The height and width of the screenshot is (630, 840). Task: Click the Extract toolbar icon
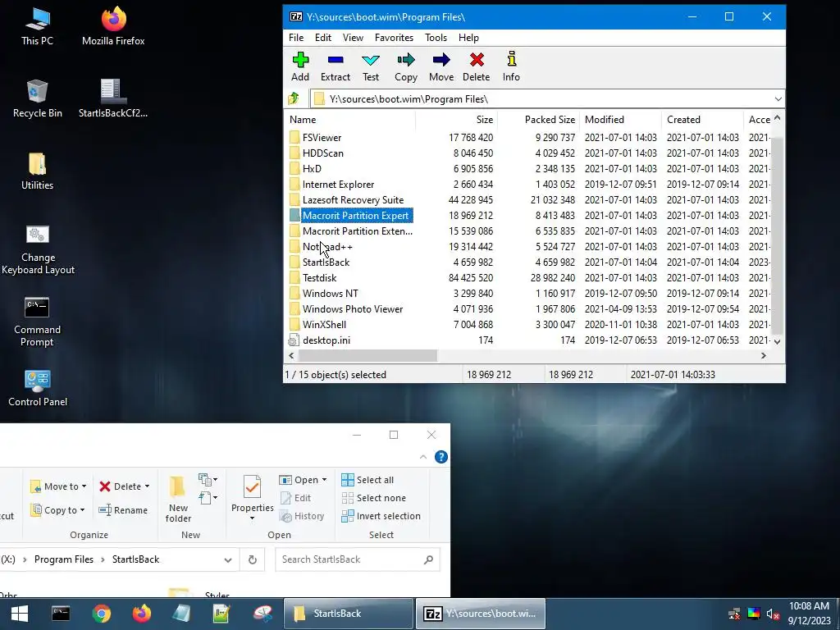pyautogui.click(x=336, y=66)
